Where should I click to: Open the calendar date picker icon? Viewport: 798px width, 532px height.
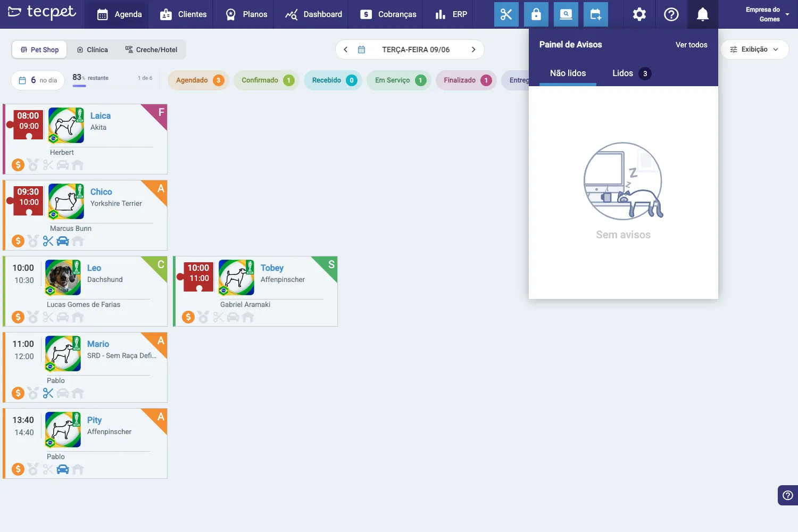coord(361,49)
